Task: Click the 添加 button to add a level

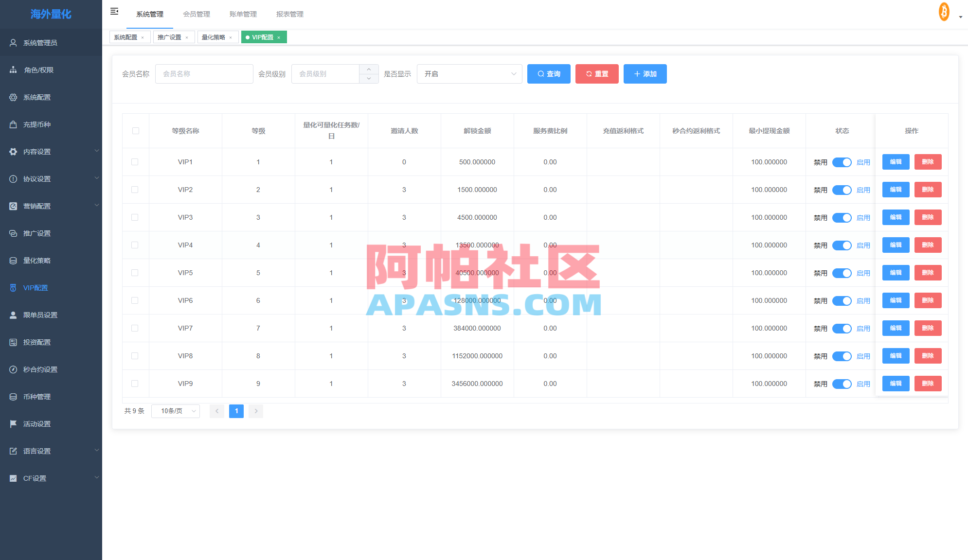Action: pos(645,74)
